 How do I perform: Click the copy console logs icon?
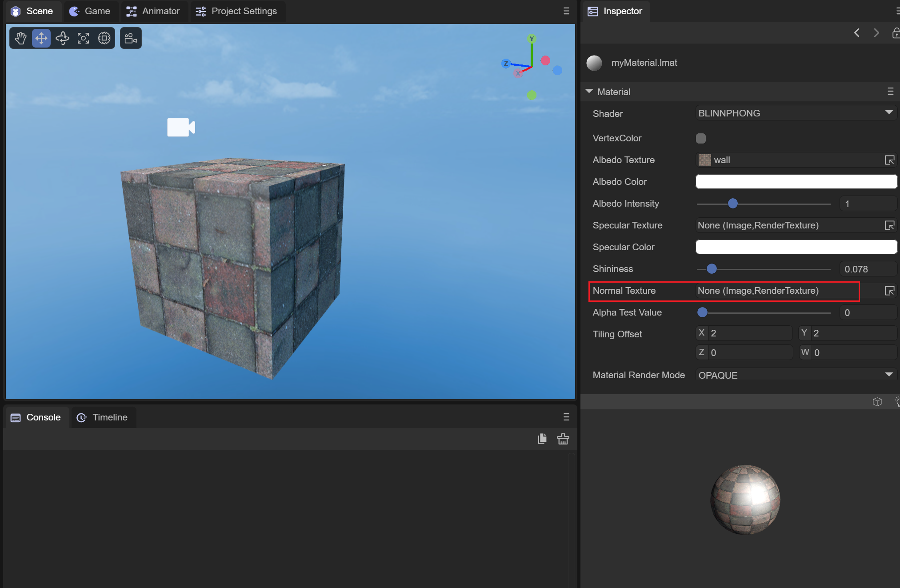point(542,439)
